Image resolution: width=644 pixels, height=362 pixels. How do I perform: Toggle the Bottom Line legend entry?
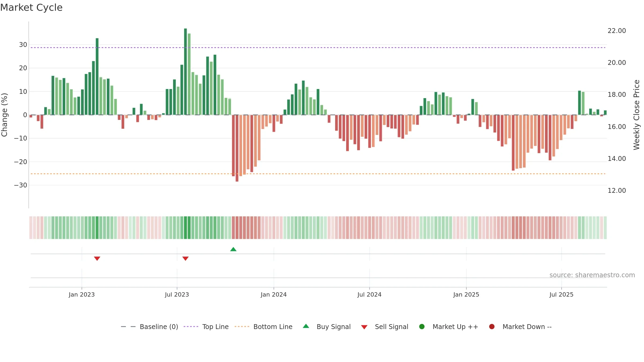(264, 327)
